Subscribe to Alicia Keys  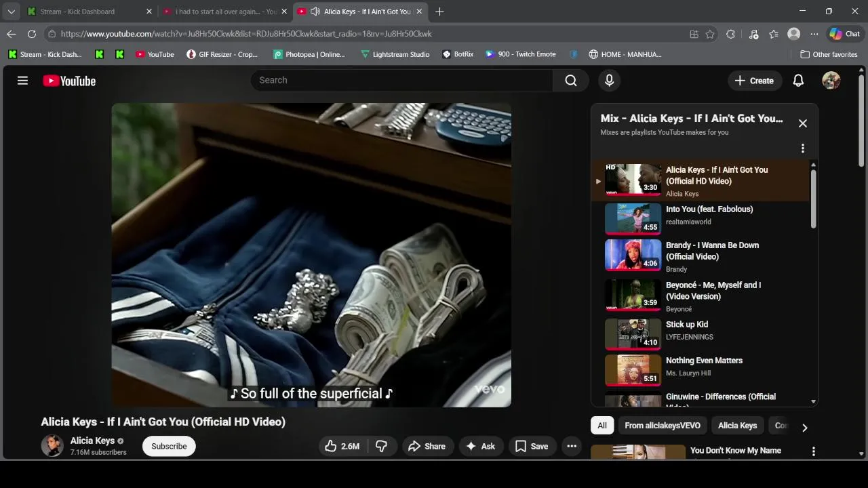pyautogui.click(x=169, y=446)
